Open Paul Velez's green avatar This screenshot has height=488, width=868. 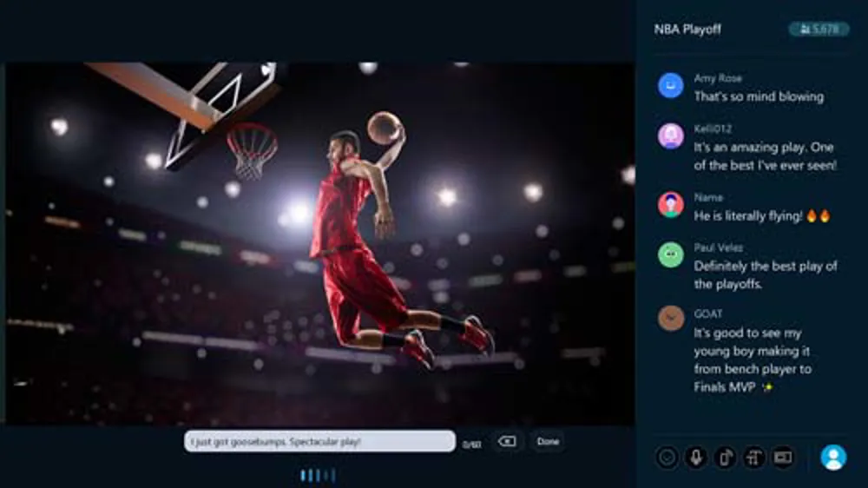pos(670,254)
